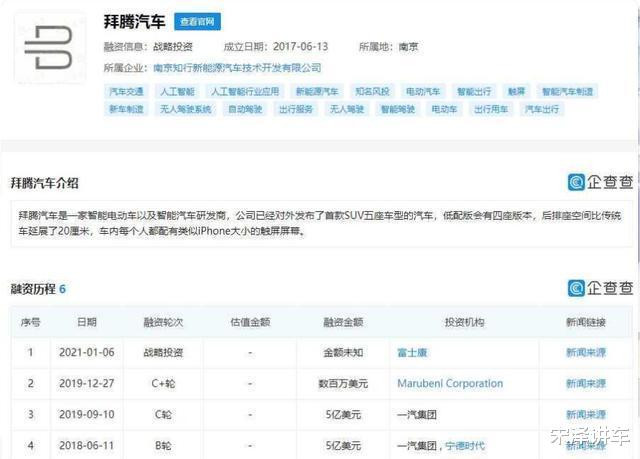This screenshot has height=459, width=640.
Task: Select the 智能驾驶 tag
Action: click(x=398, y=109)
